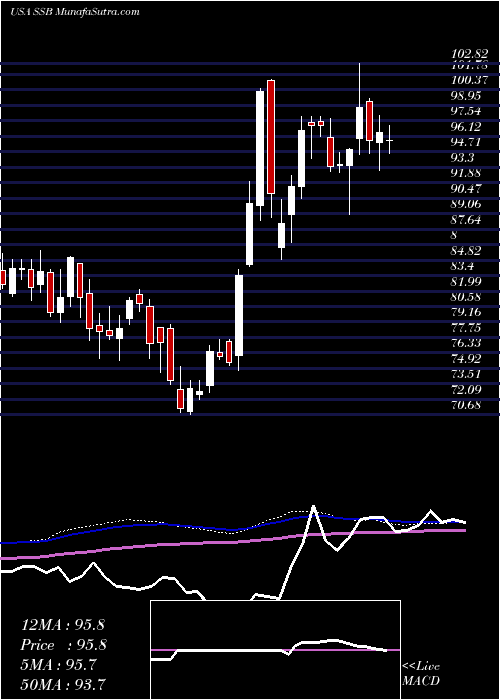The width and height of the screenshot is (500, 700).
Task: Click the 96.12 price axis label
Action: point(466,127)
